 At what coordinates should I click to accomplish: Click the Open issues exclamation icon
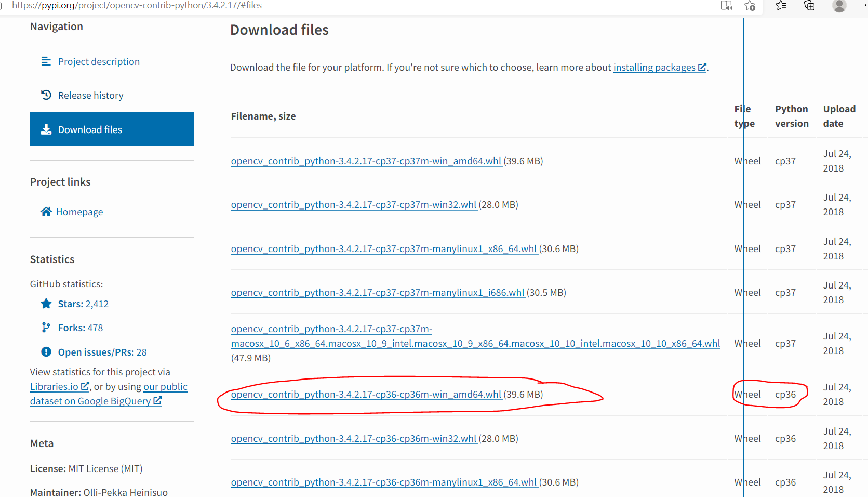pos(46,352)
